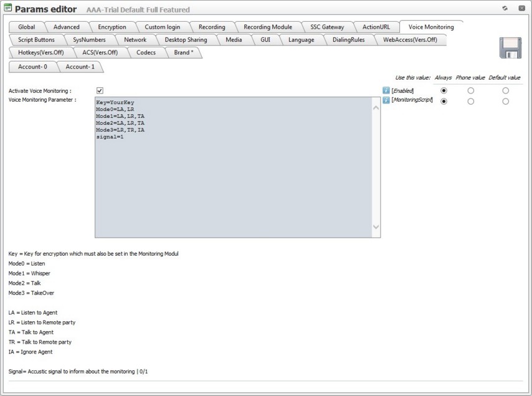Viewport: 532px width, 396px height.
Task: Click the Params editor title icon
Action: (x=7, y=9)
